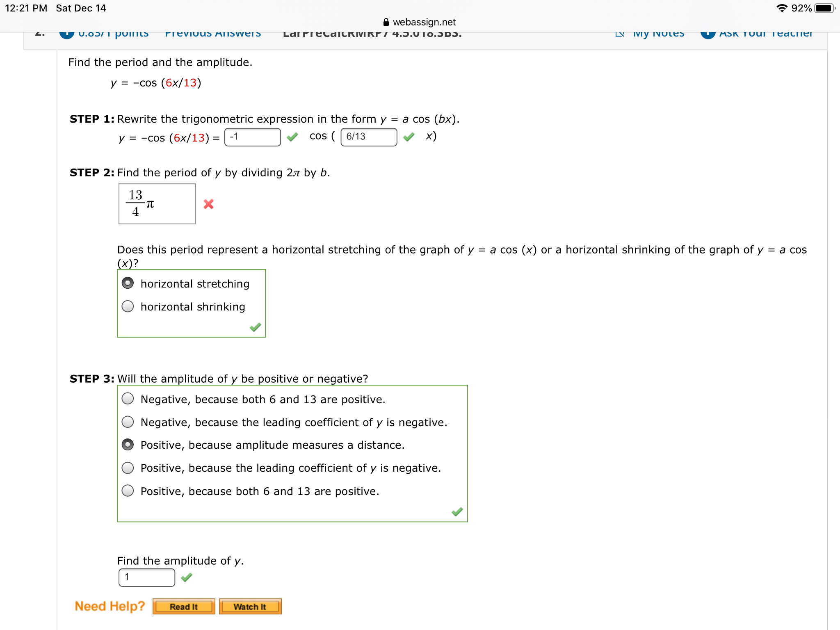Click the Wi-Fi icon in the status bar
This screenshot has height=630, width=840.
(782, 7)
